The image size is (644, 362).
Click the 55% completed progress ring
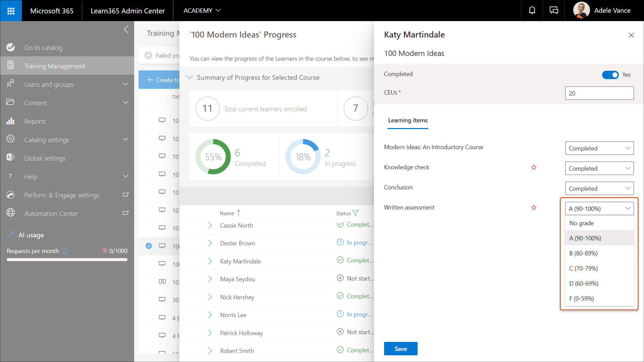213,157
